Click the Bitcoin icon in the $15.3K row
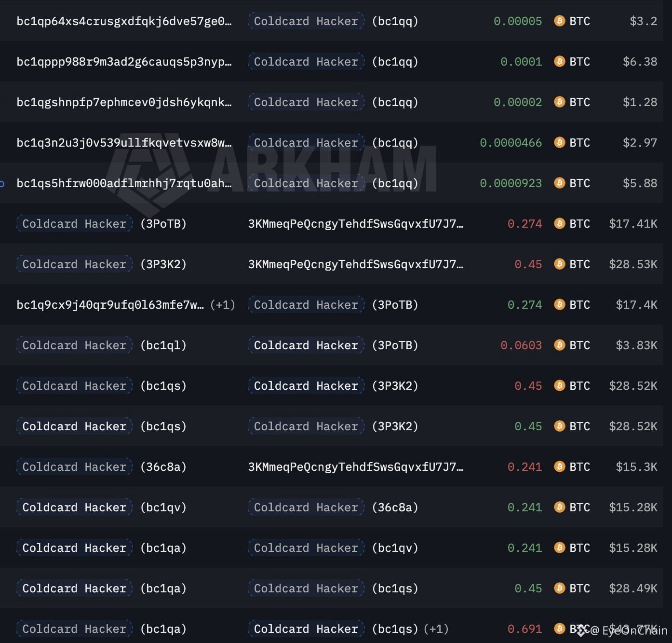672x643 pixels. 559,467
